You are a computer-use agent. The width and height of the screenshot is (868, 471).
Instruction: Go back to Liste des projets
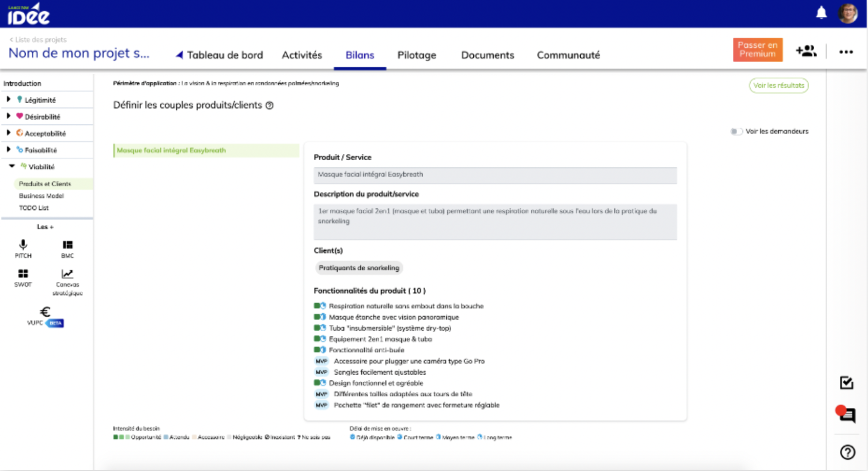(x=38, y=40)
